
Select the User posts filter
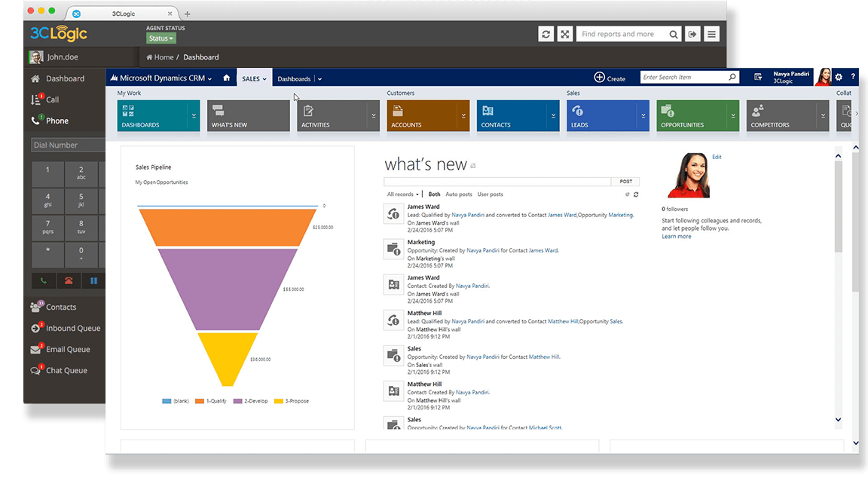click(491, 194)
